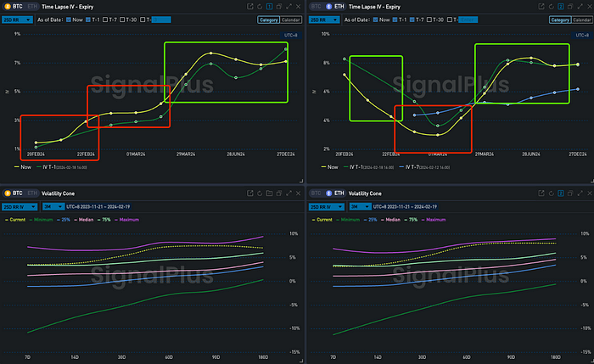This screenshot has width=594, height=364.
Task: Open the 3M period dropdown in BTC Volatility Cone
Action: click(53, 206)
